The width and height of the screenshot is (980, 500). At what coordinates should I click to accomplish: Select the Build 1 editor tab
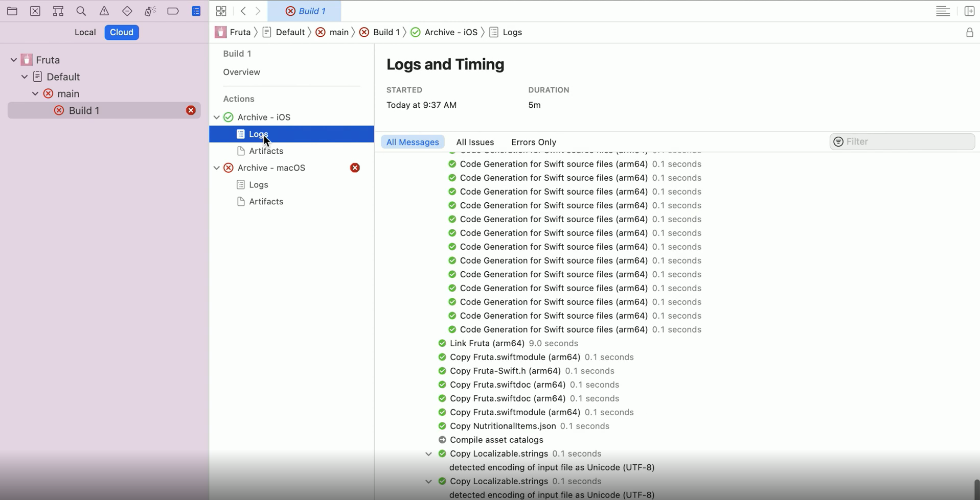305,11
